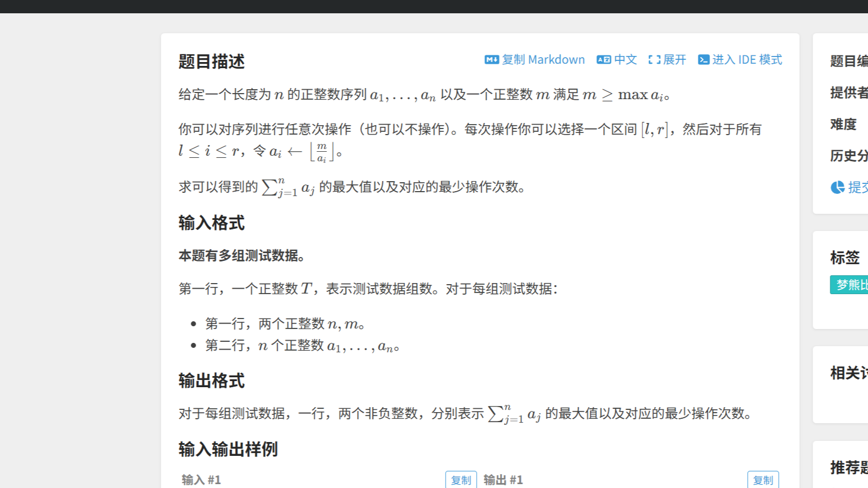Copy sample output with the second 复制 button
Image resolution: width=868 pixels, height=488 pixels.
764,479
